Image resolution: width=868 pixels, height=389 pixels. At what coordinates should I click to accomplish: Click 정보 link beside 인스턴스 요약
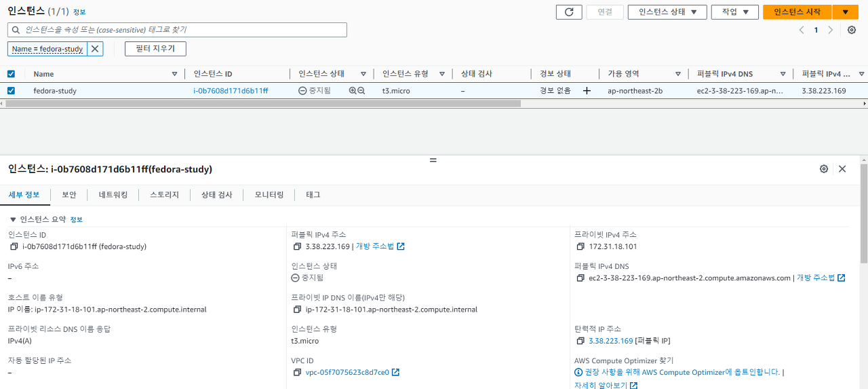click(x=76, y=220)
